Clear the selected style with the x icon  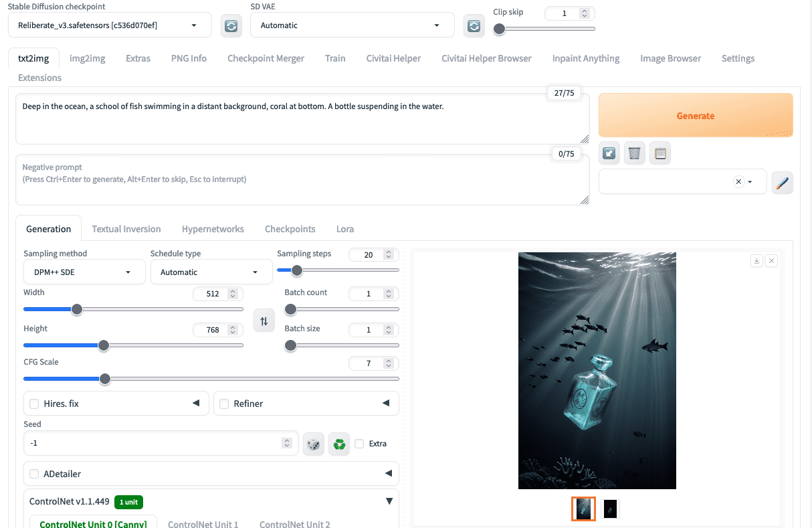(x=738, y=181)
